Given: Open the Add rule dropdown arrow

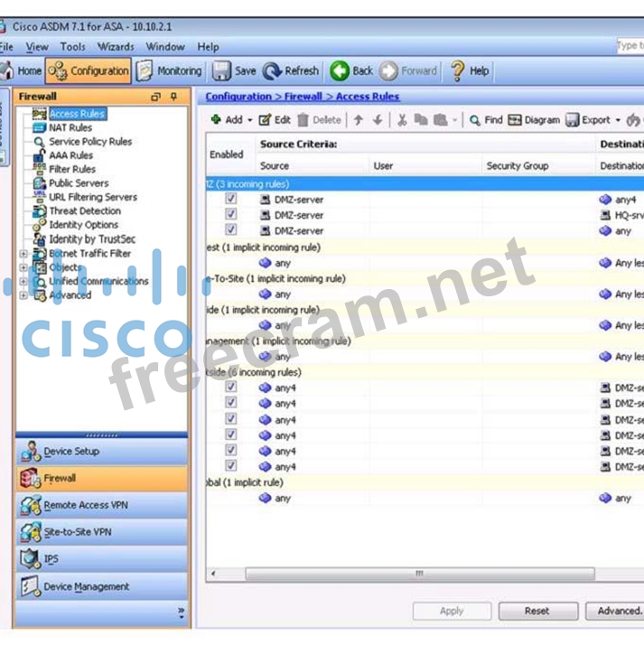Looking at the screenshot, I should click(249, 120).
